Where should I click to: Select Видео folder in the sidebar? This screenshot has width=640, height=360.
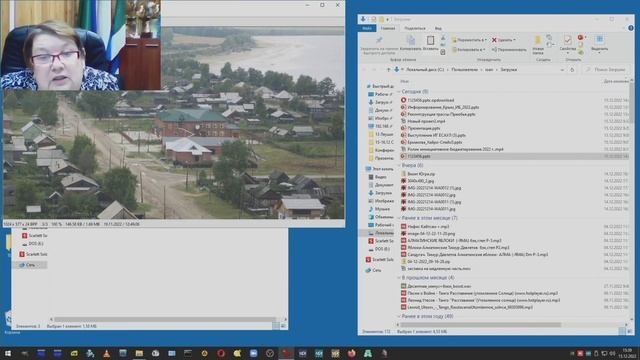click(378, 177)
